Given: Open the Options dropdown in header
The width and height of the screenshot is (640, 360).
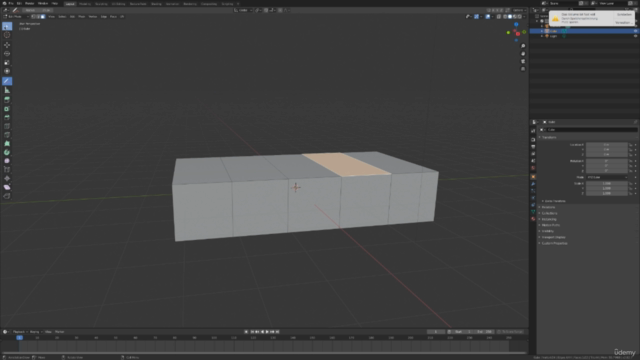Looking at the screenshot, I should coord(519,10).
